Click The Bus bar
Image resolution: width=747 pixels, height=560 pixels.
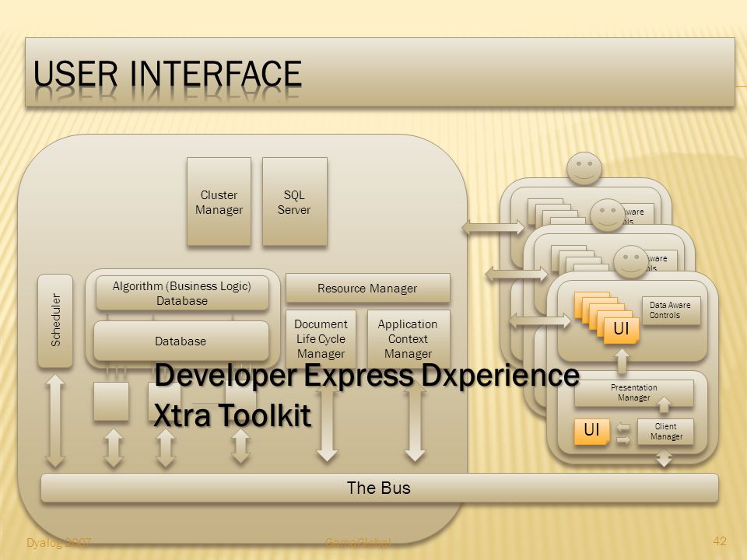coord(379,488)
